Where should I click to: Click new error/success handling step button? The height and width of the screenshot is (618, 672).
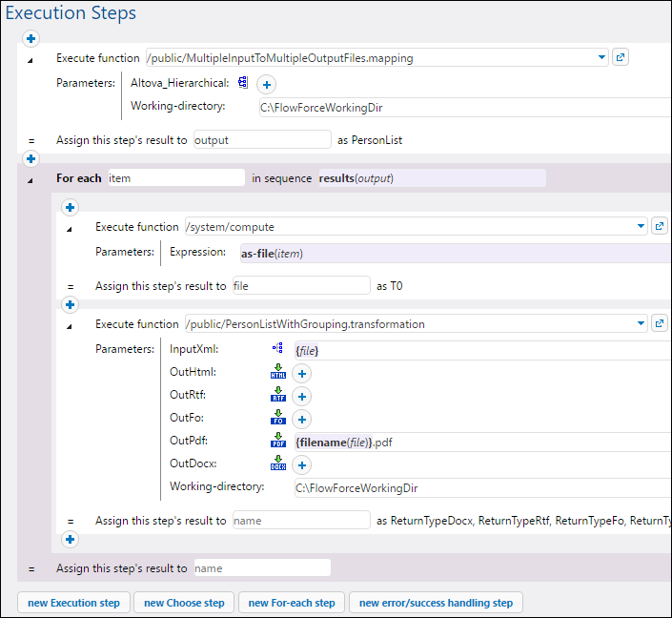pyautogui.click(x=436, y=603)
